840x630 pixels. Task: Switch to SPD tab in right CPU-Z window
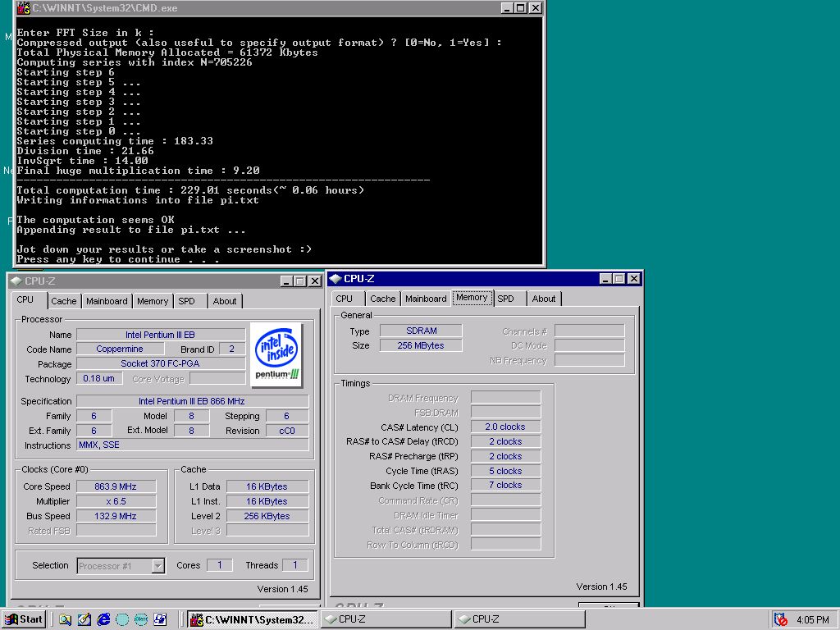(509, 299)
